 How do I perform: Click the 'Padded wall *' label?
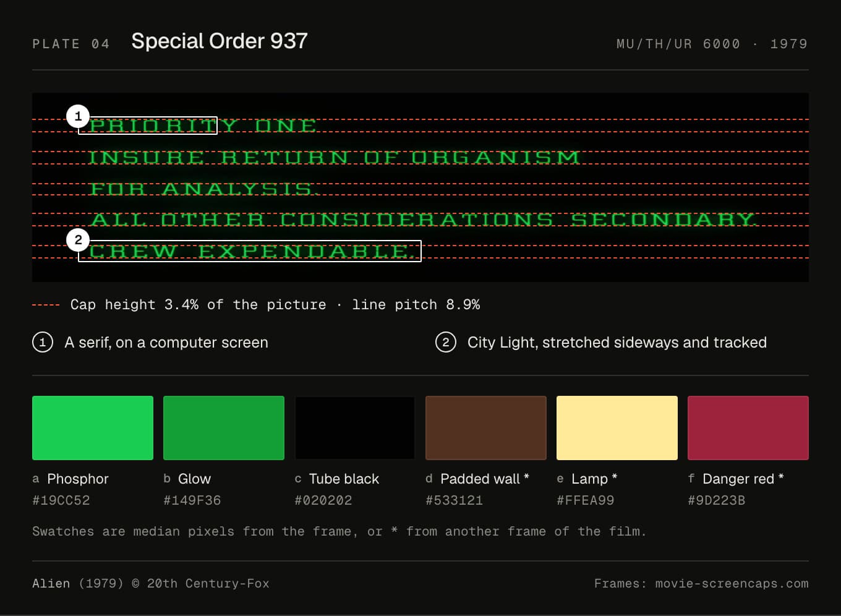485,479
